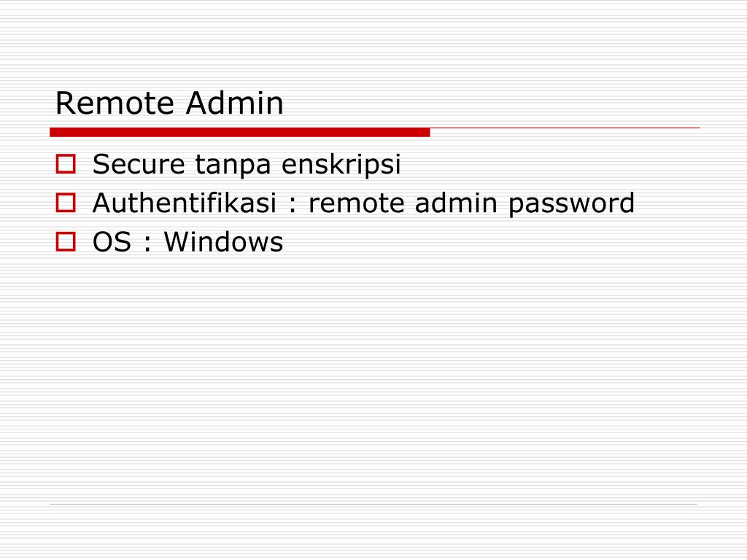Click the thin gray footer line at the bottom
Screen dimensions: 747x560
pyautogui.click(x=373, y=504)
